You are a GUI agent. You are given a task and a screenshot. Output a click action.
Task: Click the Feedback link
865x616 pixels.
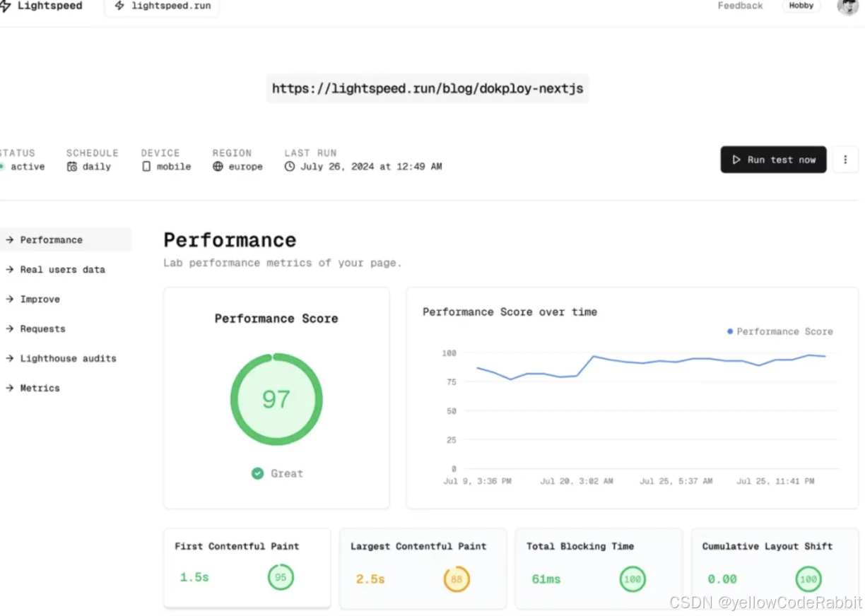pos(740,6)
